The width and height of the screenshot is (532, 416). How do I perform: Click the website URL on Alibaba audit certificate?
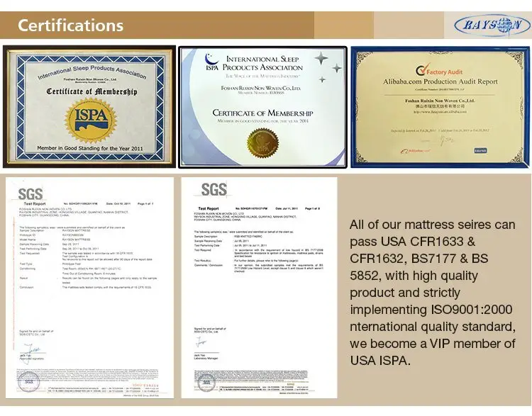440,111
